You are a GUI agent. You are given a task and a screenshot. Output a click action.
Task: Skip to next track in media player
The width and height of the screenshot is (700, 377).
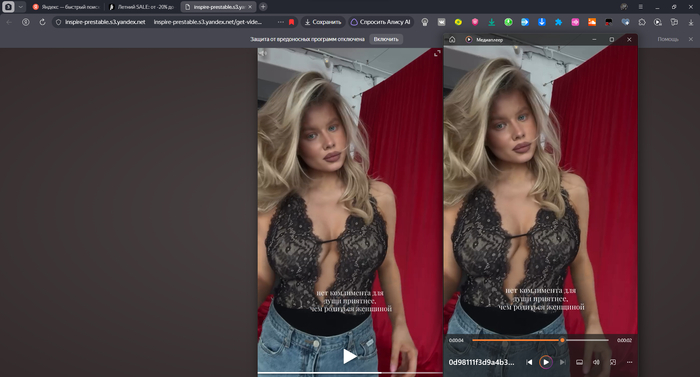point(562,362)
